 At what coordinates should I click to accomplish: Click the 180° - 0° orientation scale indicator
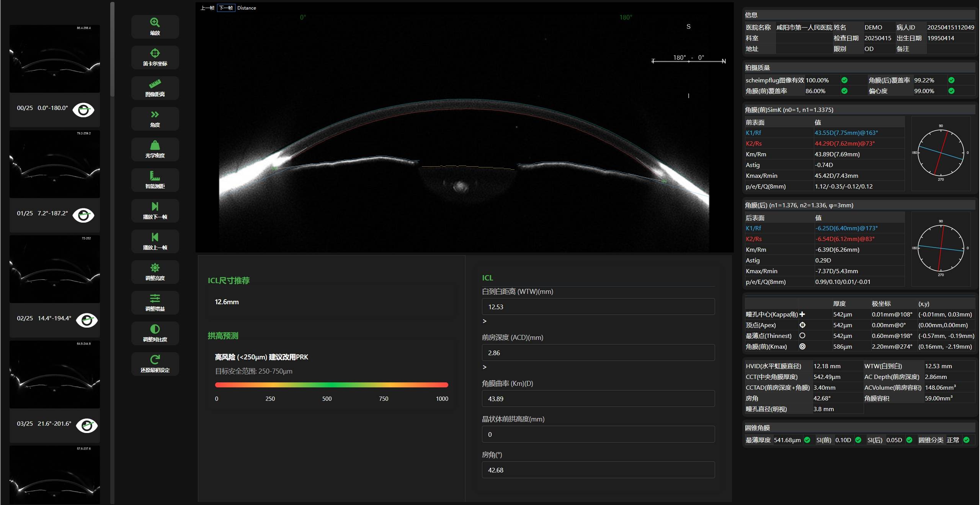(689, 59)
